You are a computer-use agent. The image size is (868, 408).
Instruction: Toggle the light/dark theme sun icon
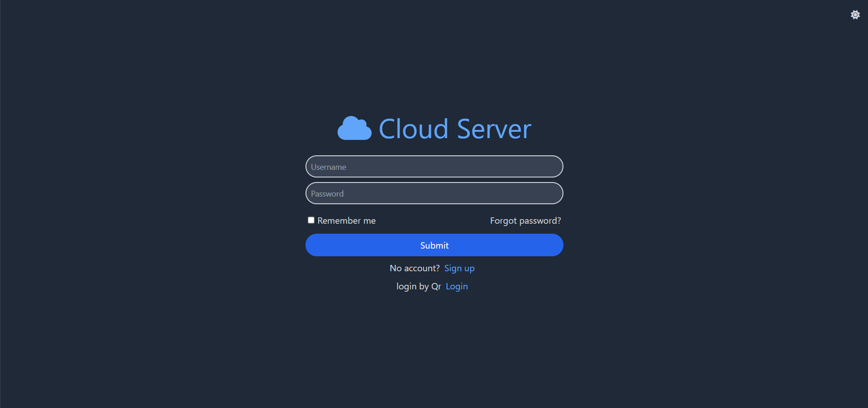pos(855,15)
